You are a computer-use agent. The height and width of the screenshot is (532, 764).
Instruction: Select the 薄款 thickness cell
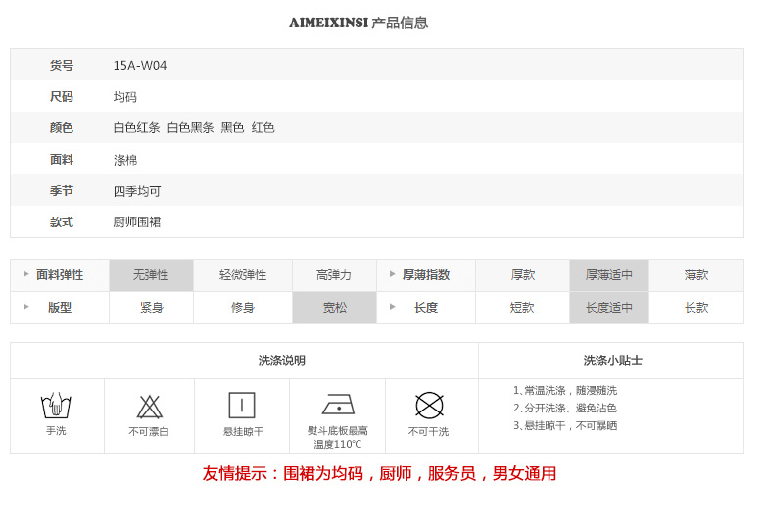point(696,275)
